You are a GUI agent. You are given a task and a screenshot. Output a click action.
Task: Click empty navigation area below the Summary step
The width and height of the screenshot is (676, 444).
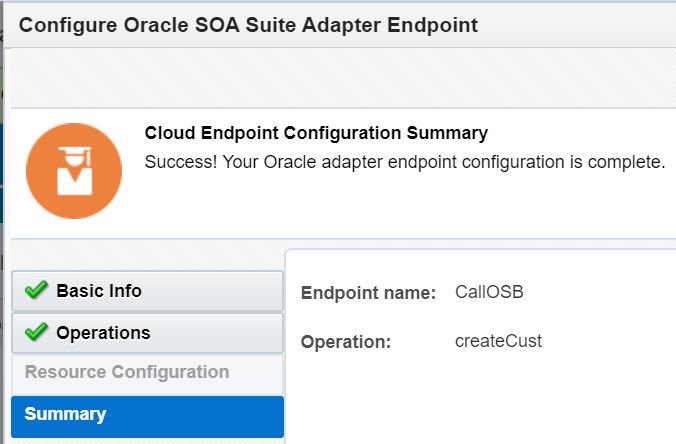[x=147, y=440]
